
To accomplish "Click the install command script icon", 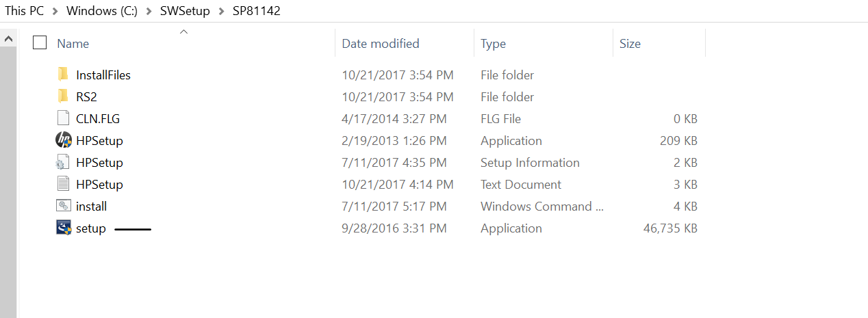I will 63,206.
